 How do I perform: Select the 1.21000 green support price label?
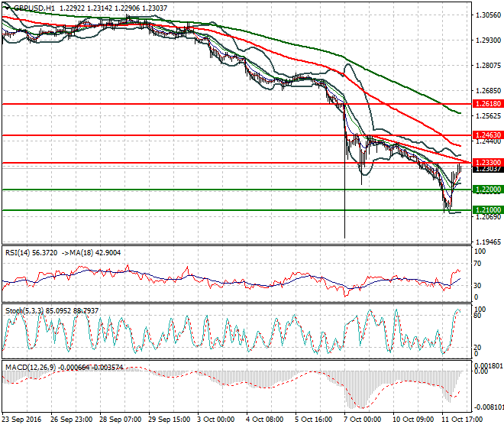[488, 210]
